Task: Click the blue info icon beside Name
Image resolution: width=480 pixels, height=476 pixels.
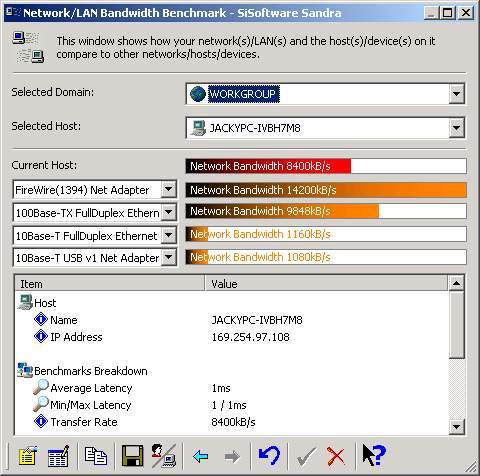Action: pyautogui.click(x=41, y=319)
